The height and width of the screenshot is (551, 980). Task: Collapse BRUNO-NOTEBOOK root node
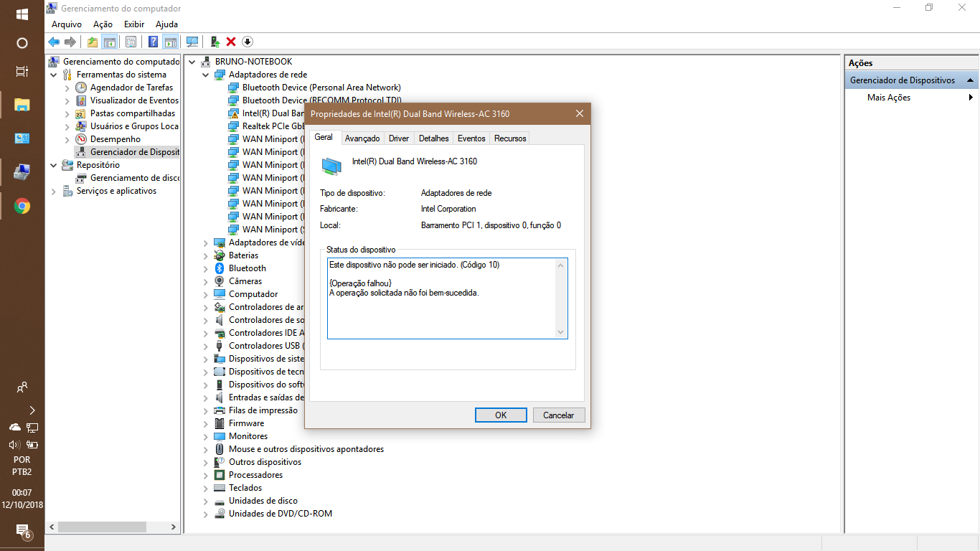pos(192,62)
